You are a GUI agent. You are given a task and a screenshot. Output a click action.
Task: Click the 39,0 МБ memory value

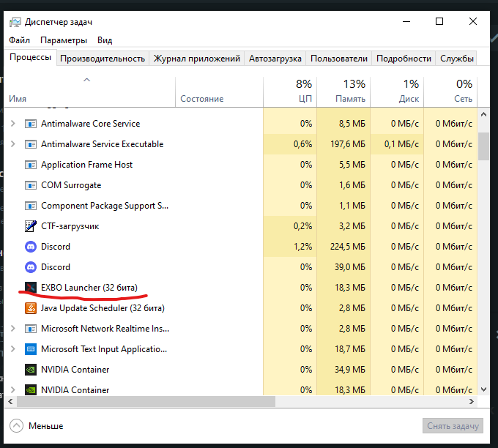[350, 267]
